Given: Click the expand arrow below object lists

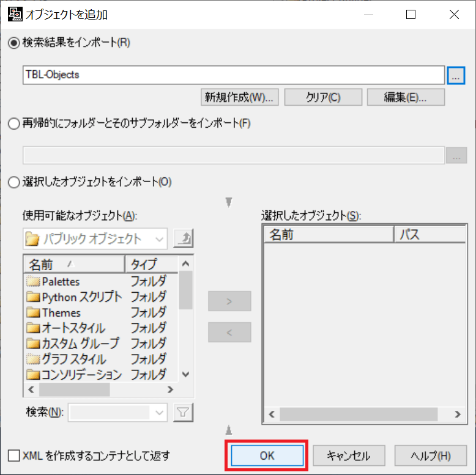Looking at the screenshot, I should pos(229,430).
